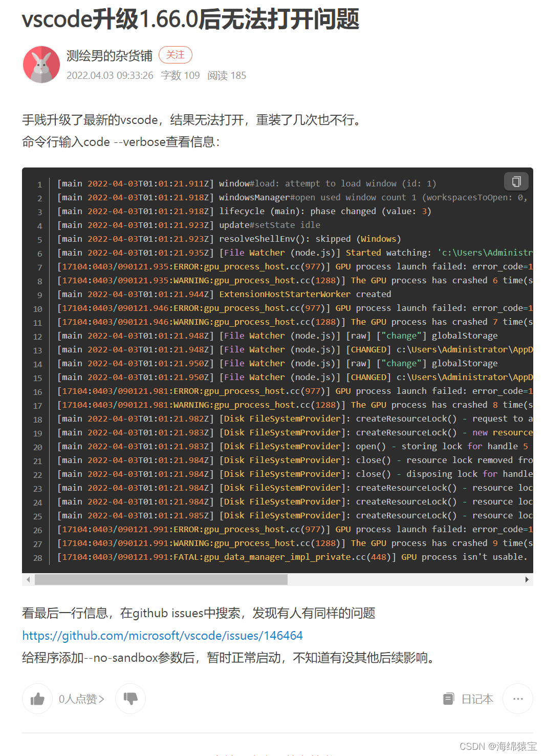This screenshot has height=756, width=545.
Task: Open the more options ellipsis button
Action: point(518,699)
